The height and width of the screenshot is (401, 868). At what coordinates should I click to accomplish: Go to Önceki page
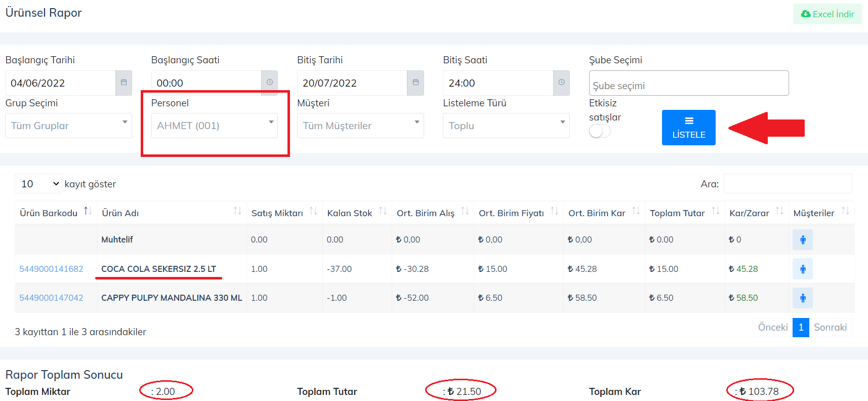772,327
